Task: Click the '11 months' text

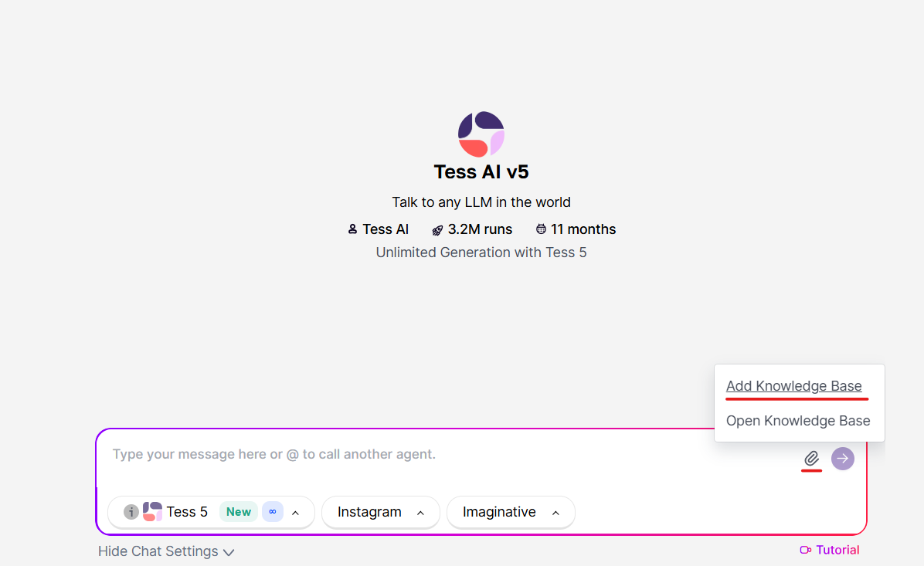Action: tap(583, 229)
